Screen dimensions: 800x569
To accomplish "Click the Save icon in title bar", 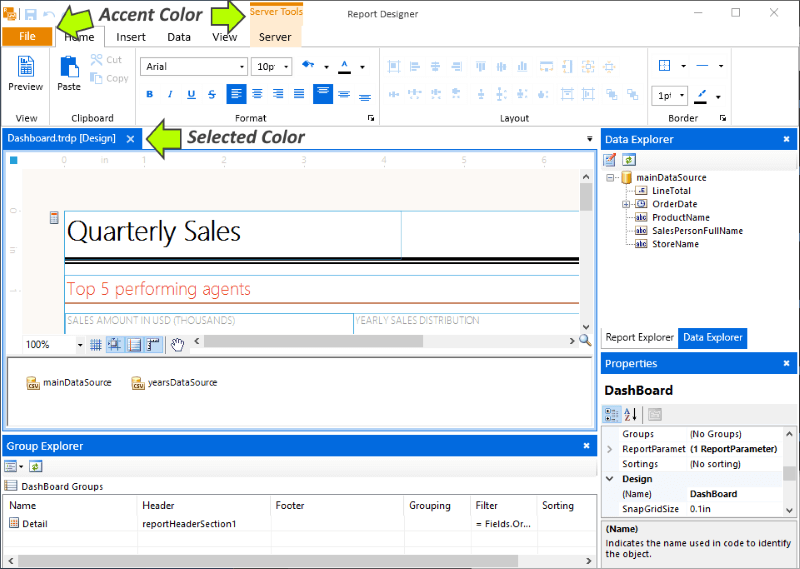I will tap(31, 14).
